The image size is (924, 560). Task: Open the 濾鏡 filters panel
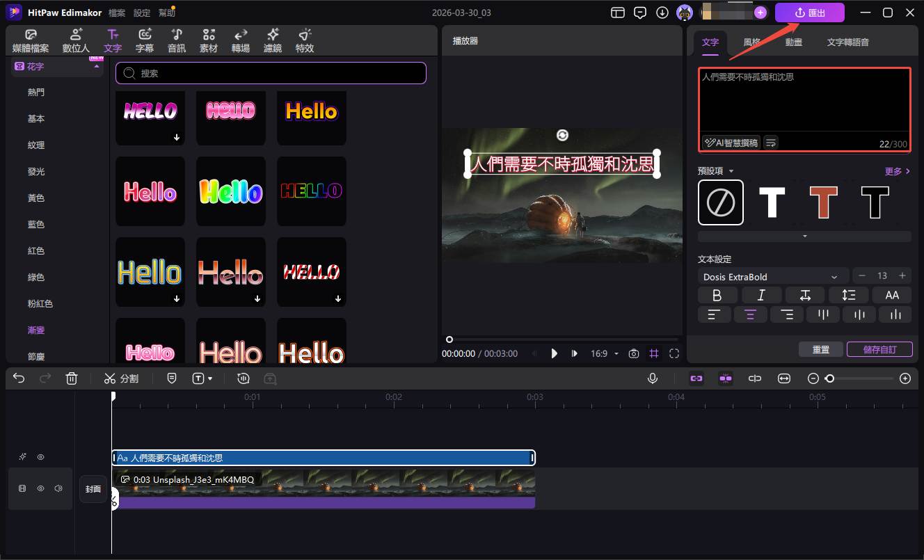(273, 41)
